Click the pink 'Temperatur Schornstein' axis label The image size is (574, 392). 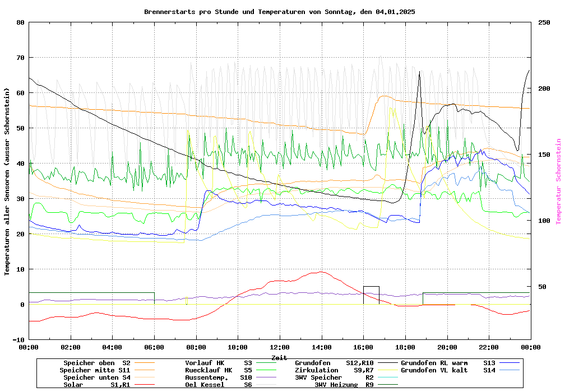558,181
